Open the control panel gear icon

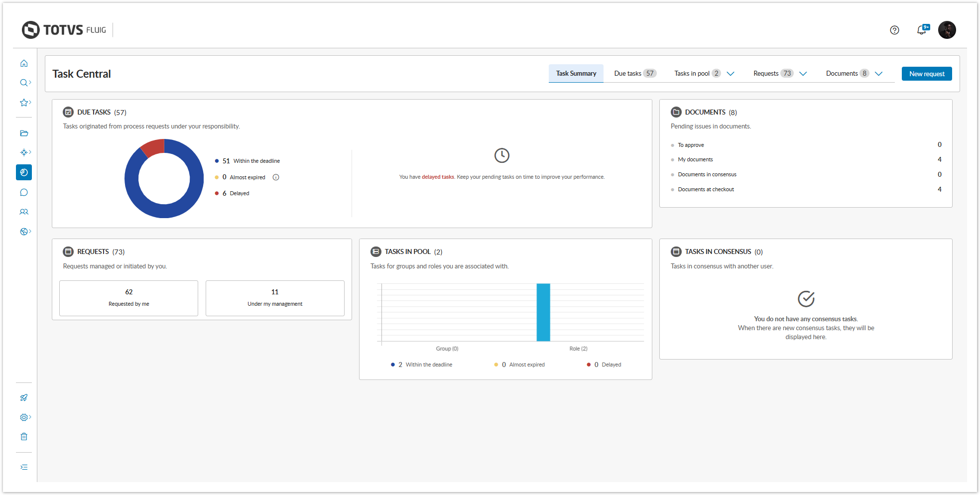coord(24,417)
